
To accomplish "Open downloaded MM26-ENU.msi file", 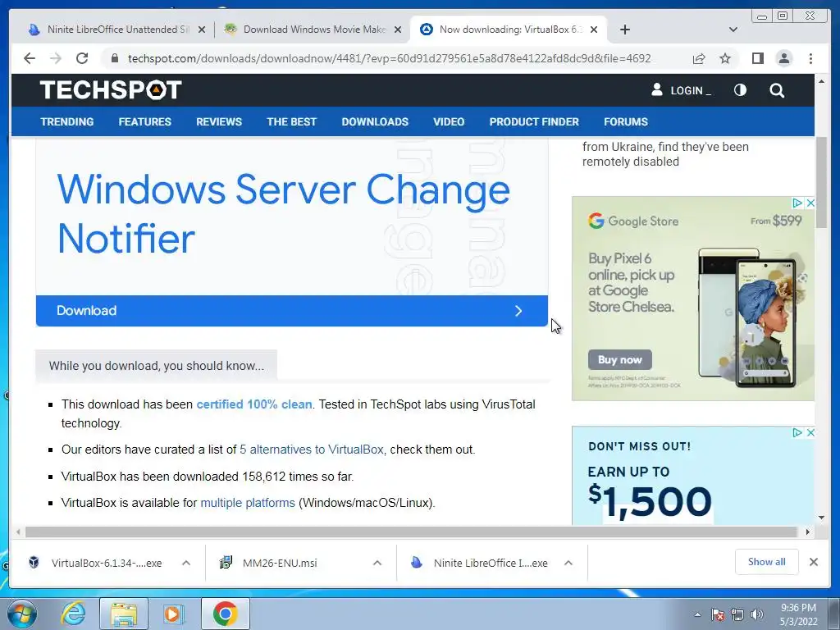I will (x=279, y=563).
